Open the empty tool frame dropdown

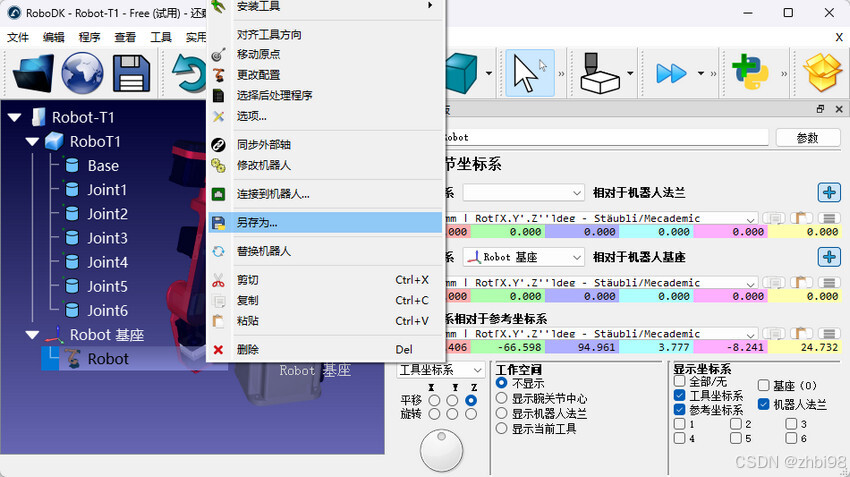click(x=523, y=192)
